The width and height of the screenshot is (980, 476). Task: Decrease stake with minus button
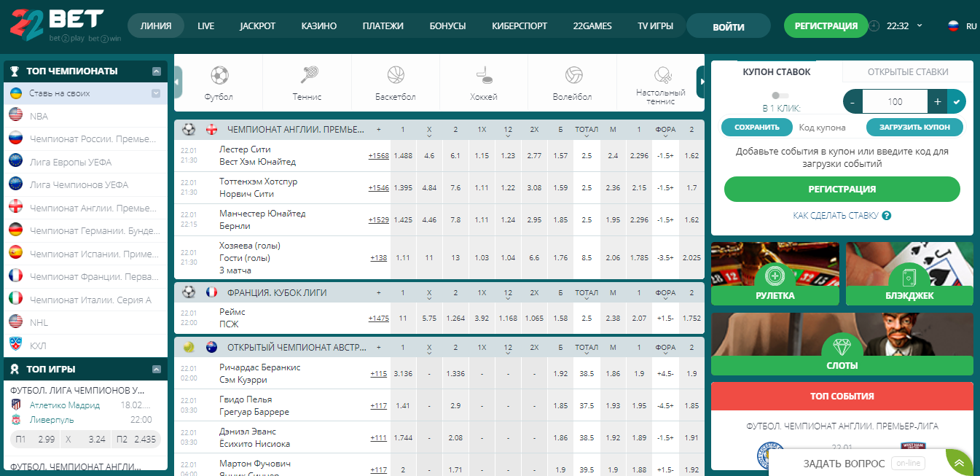pos(852,101)
